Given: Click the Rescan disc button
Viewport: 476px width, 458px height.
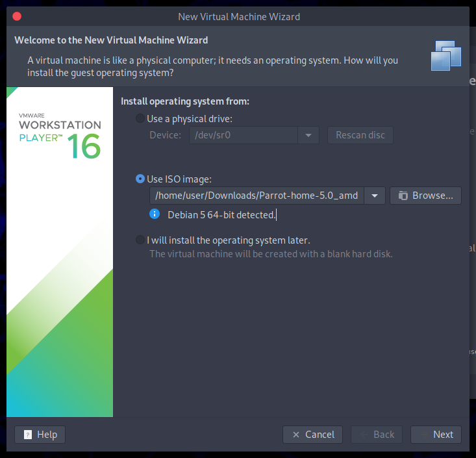Looking at the screenshot, I should click(x=360, y=135).
